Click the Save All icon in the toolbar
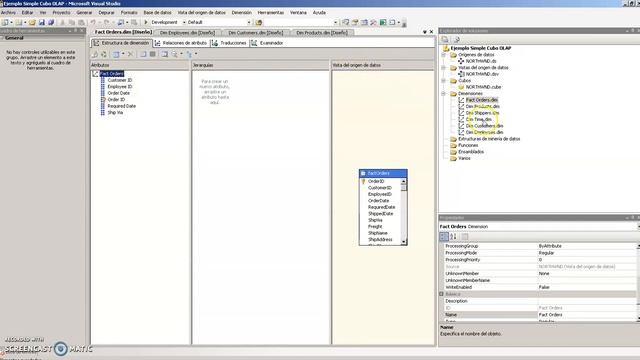Screen dimensions: 640x360 coord(51,22)
